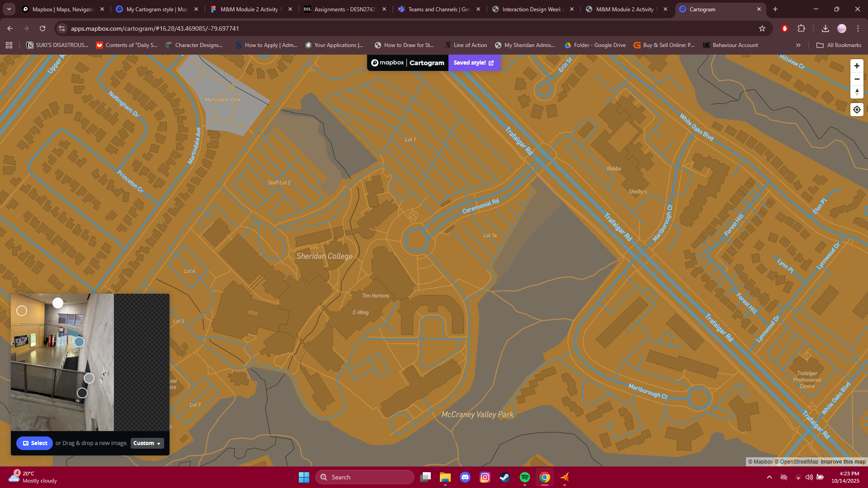This screenshot has height=488, width=868.
Task: Bookmark this page with the star icon
Action: coord(762,28)
